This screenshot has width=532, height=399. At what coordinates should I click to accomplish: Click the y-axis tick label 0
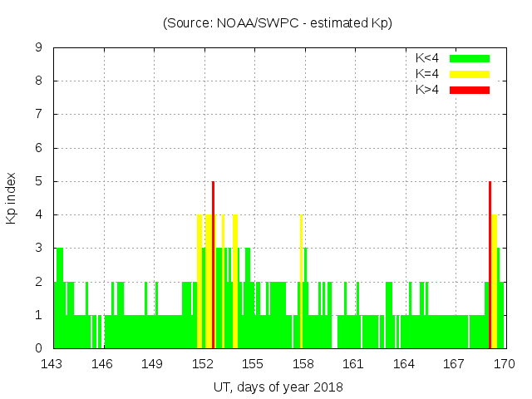39,348
